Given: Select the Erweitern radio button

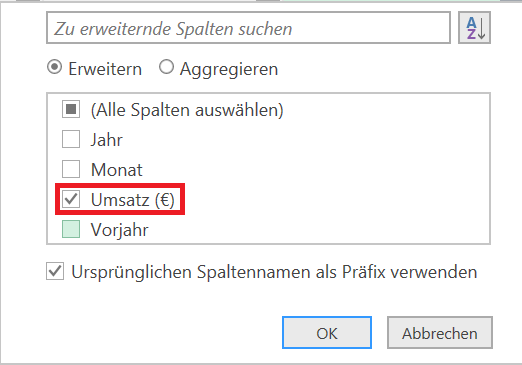Looking at the screenshot, I should tap(54, 67).
